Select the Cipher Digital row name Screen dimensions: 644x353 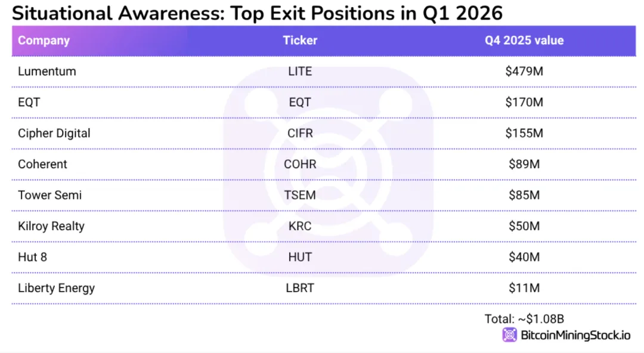[54, 133]
